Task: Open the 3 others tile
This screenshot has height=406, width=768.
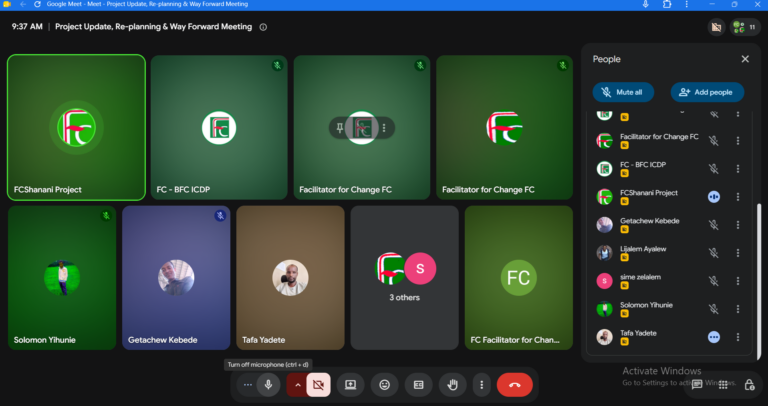Action: [405, 278]
